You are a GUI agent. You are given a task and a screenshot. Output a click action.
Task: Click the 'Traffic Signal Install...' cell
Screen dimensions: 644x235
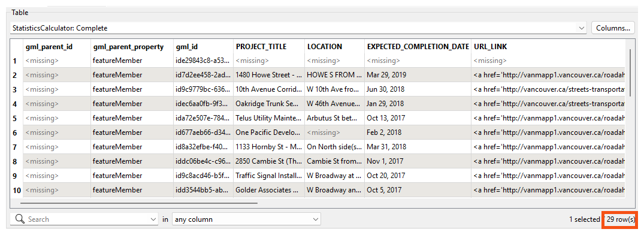pos(269,176)
